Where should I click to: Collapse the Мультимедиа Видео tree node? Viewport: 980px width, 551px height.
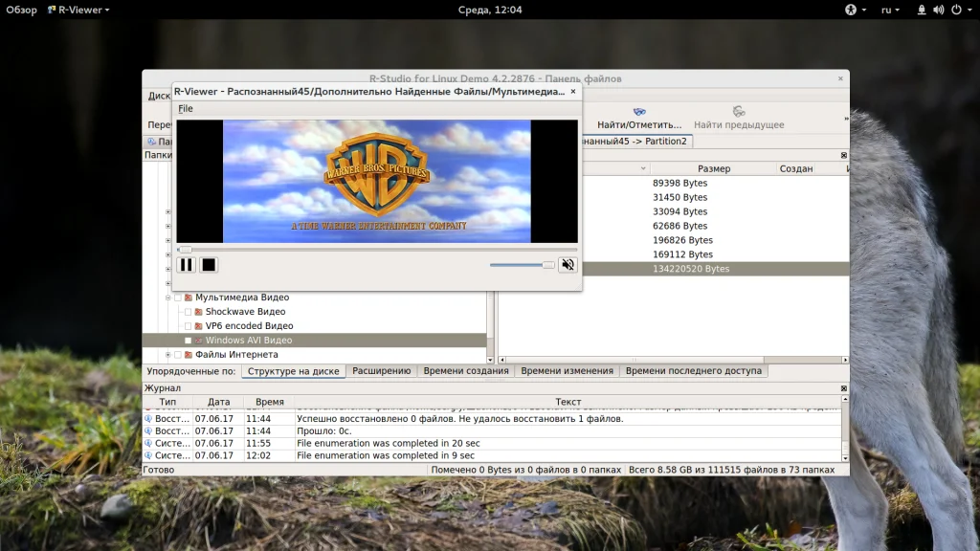pyautogui.click(x=168, y=298)
